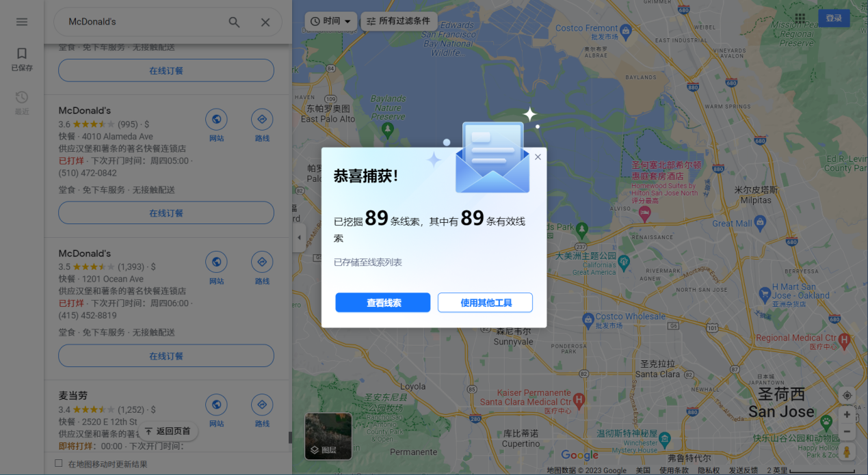The image size is (868, 475).
Task: Click the search magnifier icon
Action: point(234,22)
